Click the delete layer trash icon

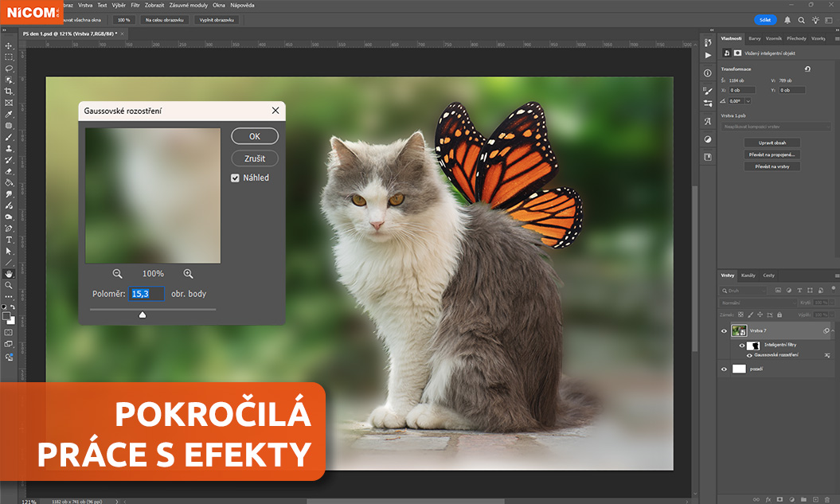click(829, 499)
